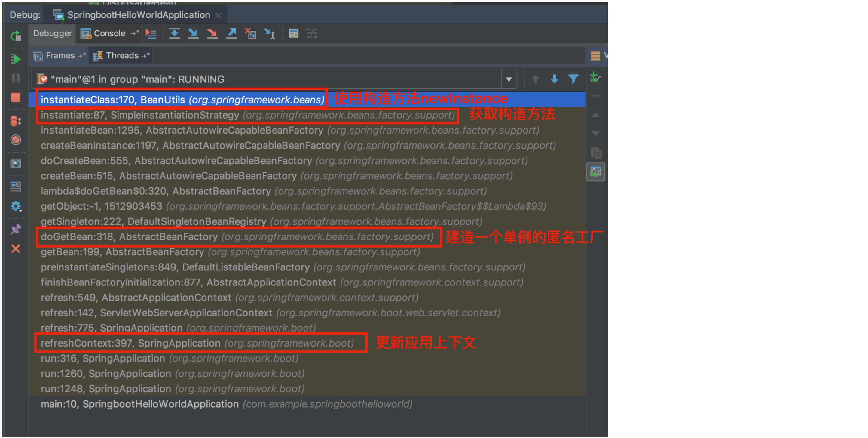The height and width of the screenshot is (438, 868).
Task: Resume program with green play icon
Action: click(x=16, y=59)
